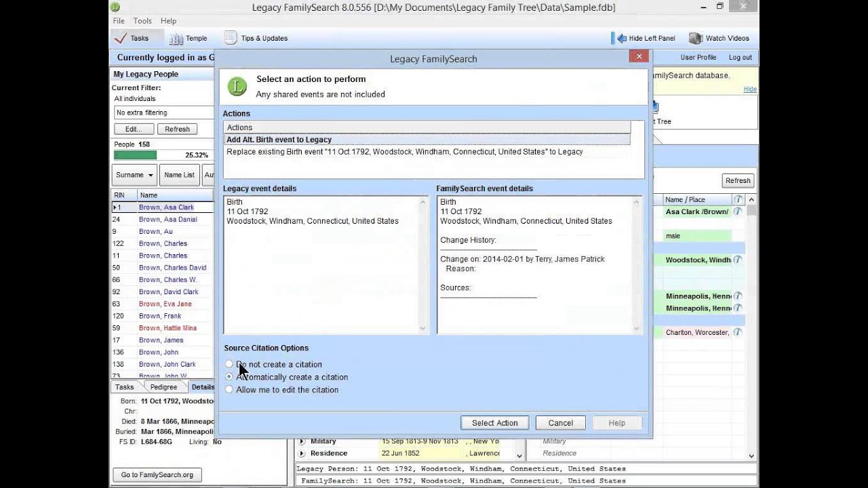Select Brown, John Clark in the list
Viewport: 868px width, 488px height.
click(x=167, y=365)
